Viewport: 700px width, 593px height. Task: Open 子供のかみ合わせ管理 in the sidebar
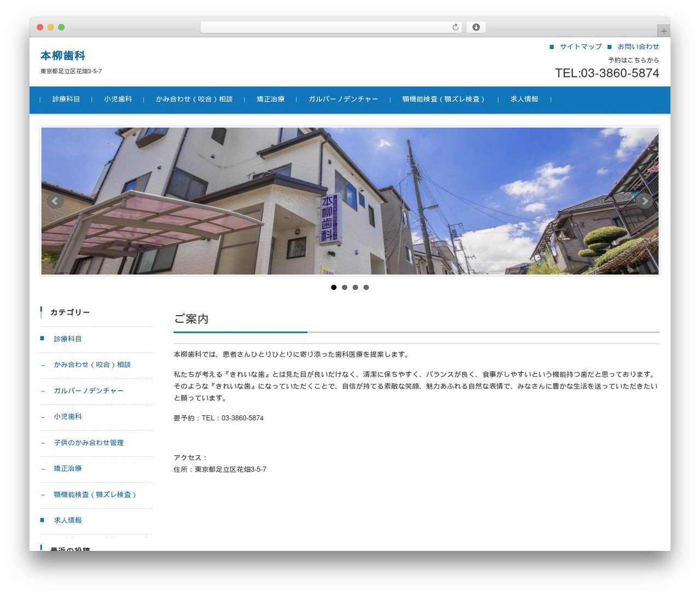click(x=89, y=443)
